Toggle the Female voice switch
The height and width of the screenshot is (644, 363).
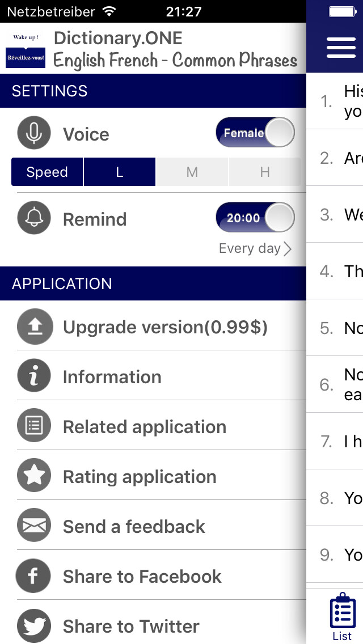[x=255, y=132]
